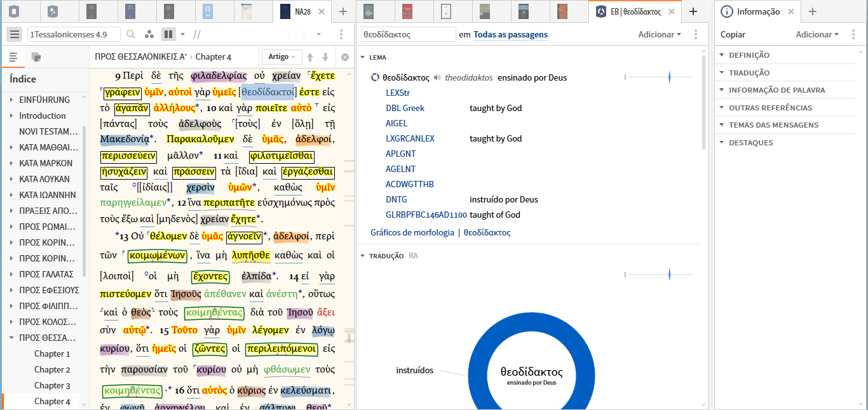Close the EB θεοδίδακτος tab
Image resolution: width=868 pixels, height=410 pixels.
click(x=672, y=11)
